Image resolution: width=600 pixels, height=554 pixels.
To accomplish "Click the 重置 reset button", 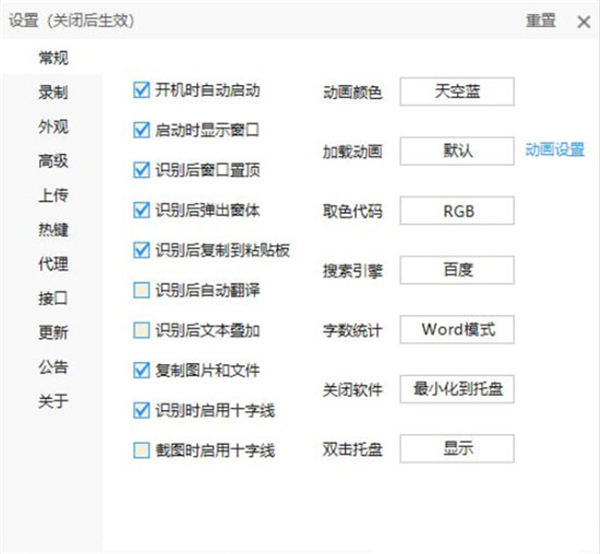I will 540,21.
